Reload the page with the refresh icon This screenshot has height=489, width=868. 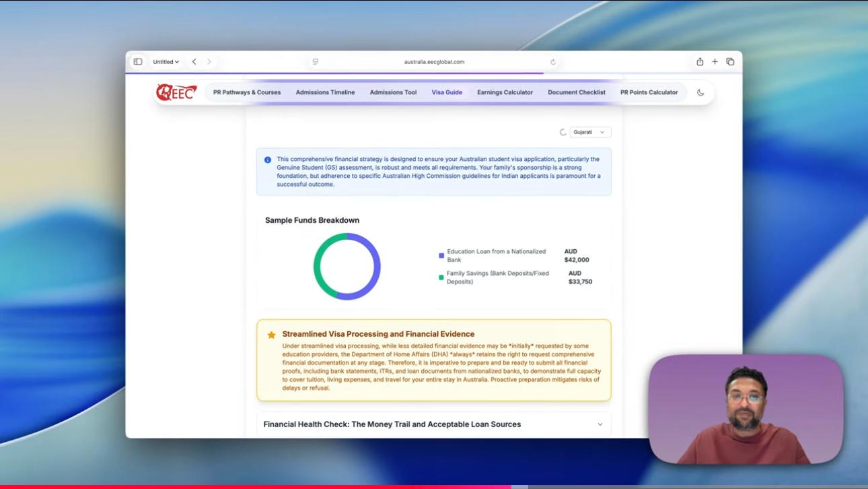[553, 61]
